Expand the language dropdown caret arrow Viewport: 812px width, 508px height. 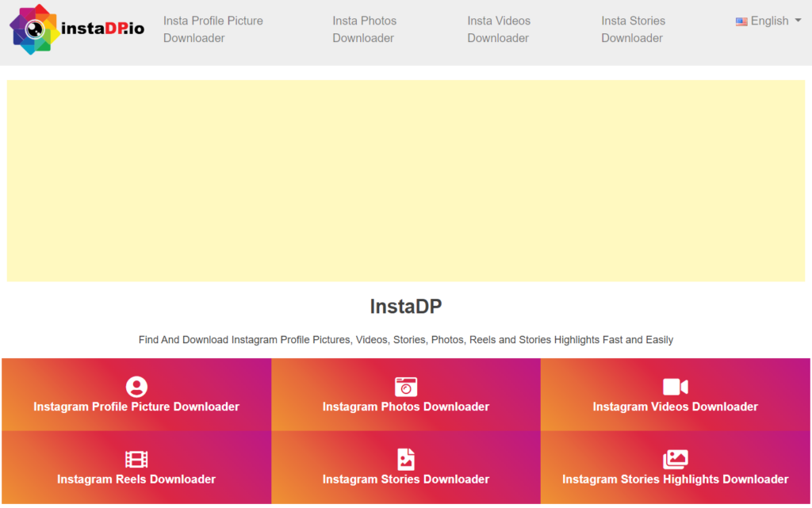(798, 21)
